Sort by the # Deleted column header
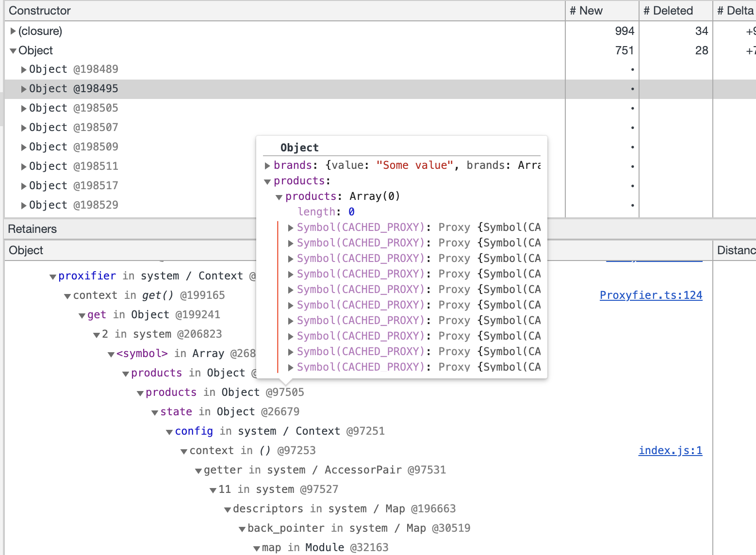The width and height of the screenshot is (756, 555). point(676,11)
